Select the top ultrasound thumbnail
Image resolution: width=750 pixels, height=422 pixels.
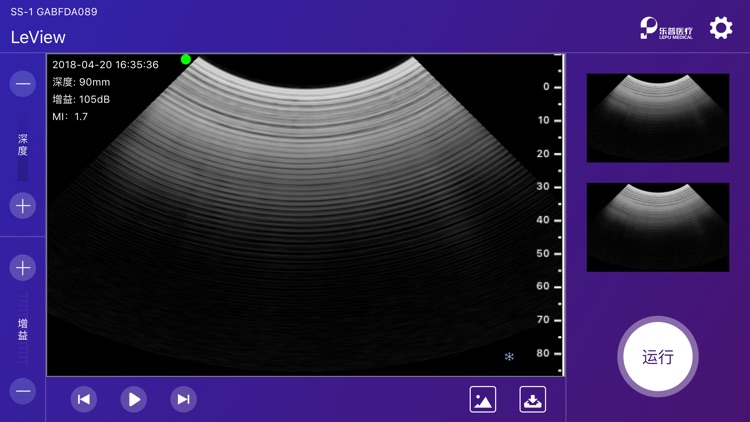point(657,117)
